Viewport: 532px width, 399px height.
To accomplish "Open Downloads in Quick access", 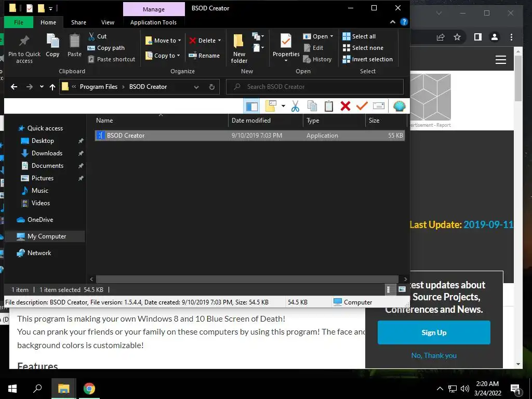I will (47, 153).
